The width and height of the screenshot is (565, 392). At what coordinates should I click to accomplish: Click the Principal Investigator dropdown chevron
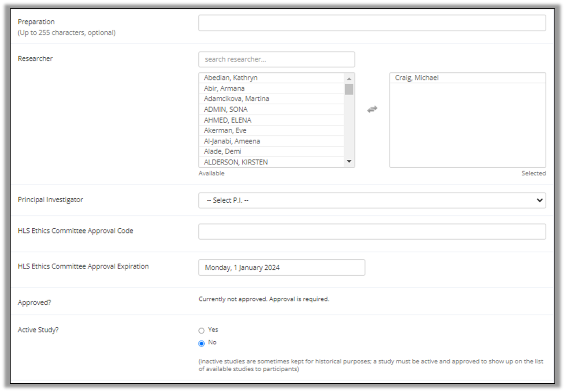pyautogui.click(x=539, y=200)
